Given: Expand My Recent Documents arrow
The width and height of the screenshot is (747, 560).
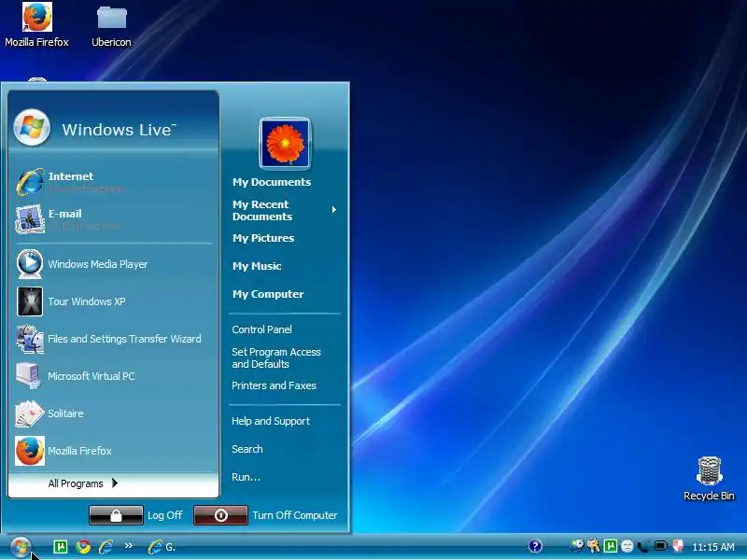Looking at the screenshot, I should coord(334,209).
